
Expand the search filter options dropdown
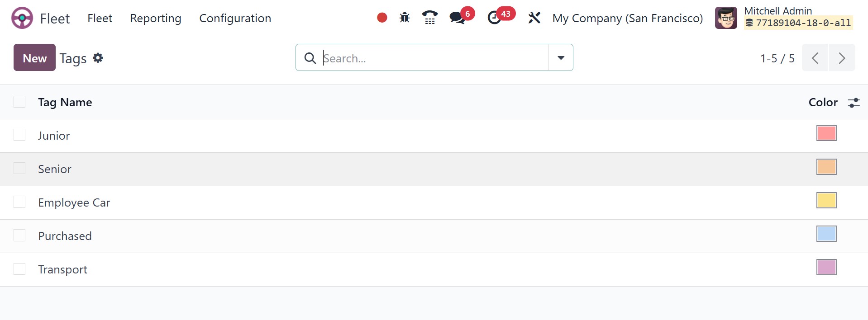pyautogui.click(x=561, y=57)
